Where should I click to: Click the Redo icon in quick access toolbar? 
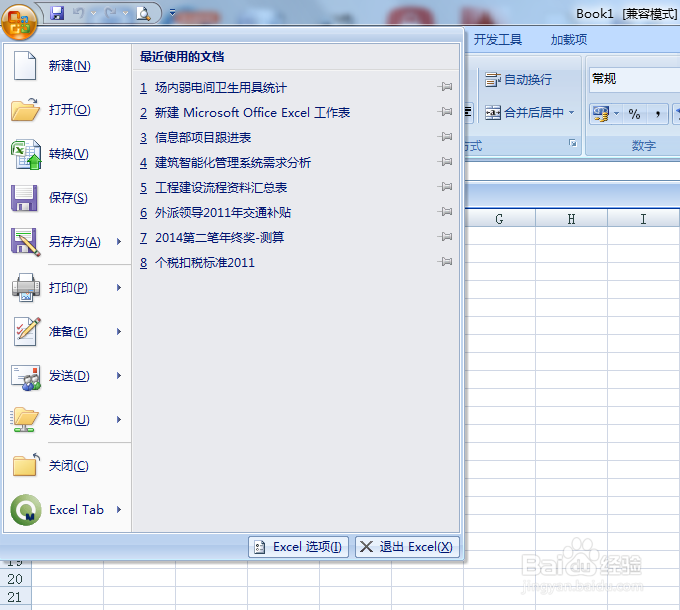110,13
